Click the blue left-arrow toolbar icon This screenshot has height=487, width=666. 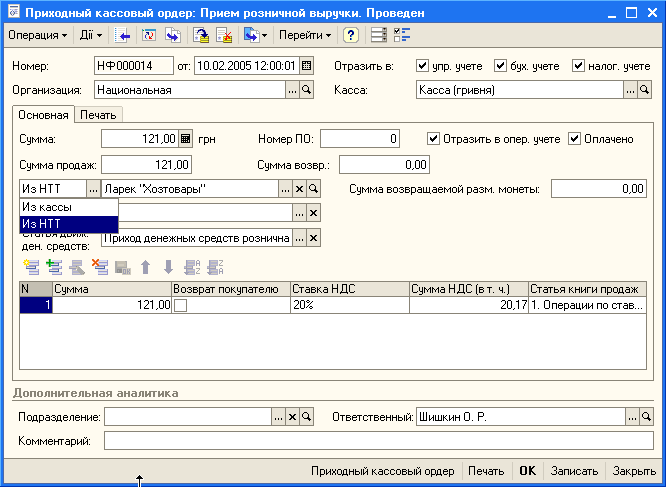(122, 35)
